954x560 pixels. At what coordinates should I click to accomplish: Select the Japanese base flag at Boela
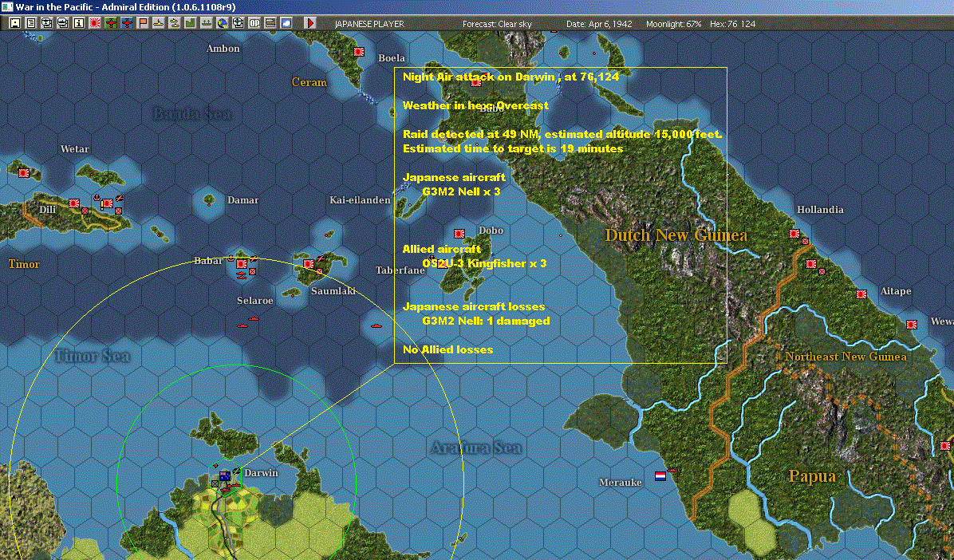tap(359, 52)
